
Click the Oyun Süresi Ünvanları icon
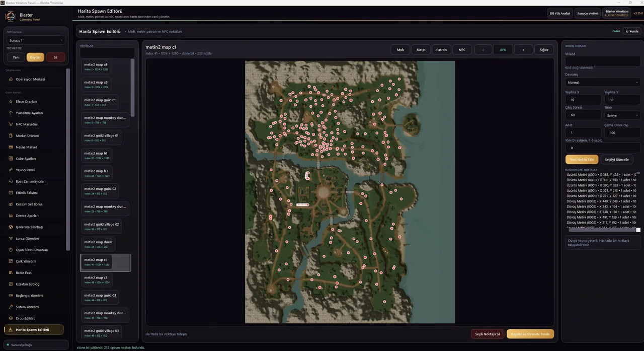pos(11,250)
